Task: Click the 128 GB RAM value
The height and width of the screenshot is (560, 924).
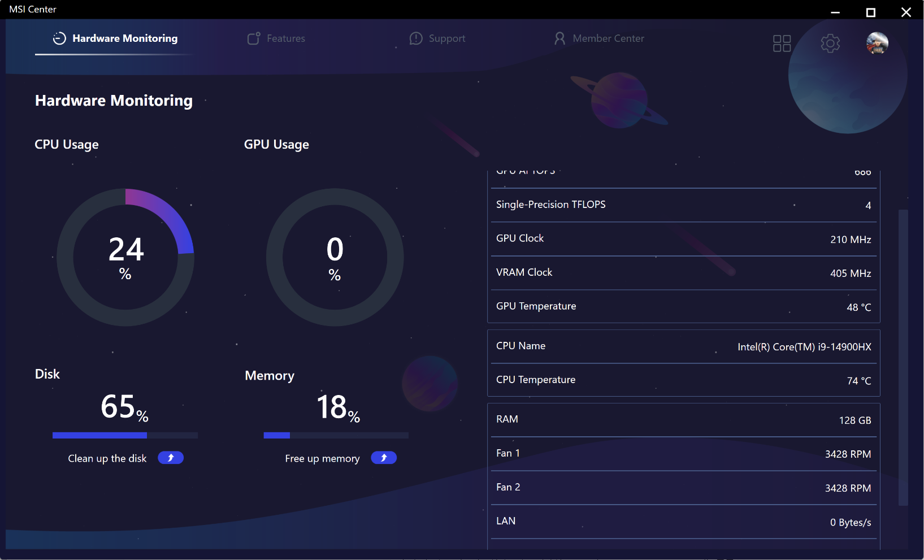Action: click(855, 420)
